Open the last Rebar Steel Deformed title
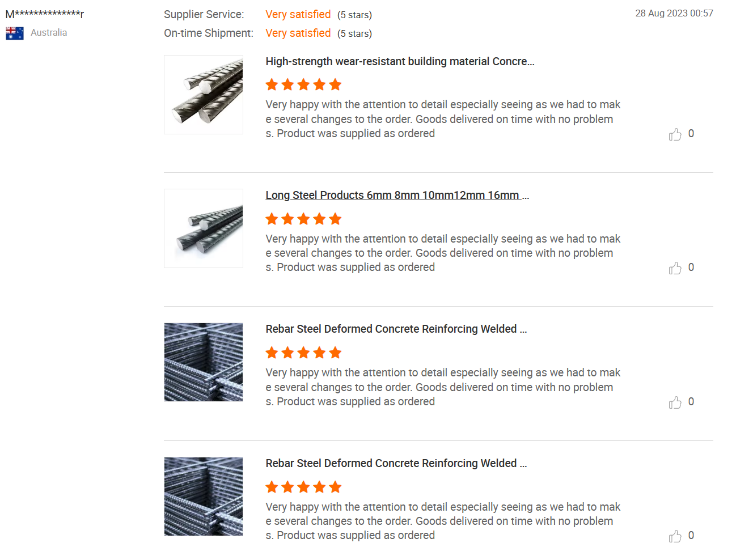Screen dimensions: 753x560 (x=396, y=464)
